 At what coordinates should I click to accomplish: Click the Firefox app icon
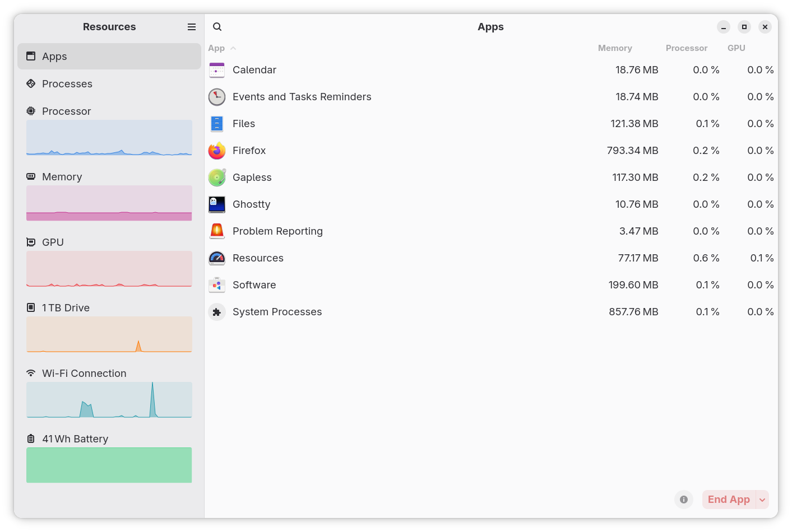click(x=217, y=151)
